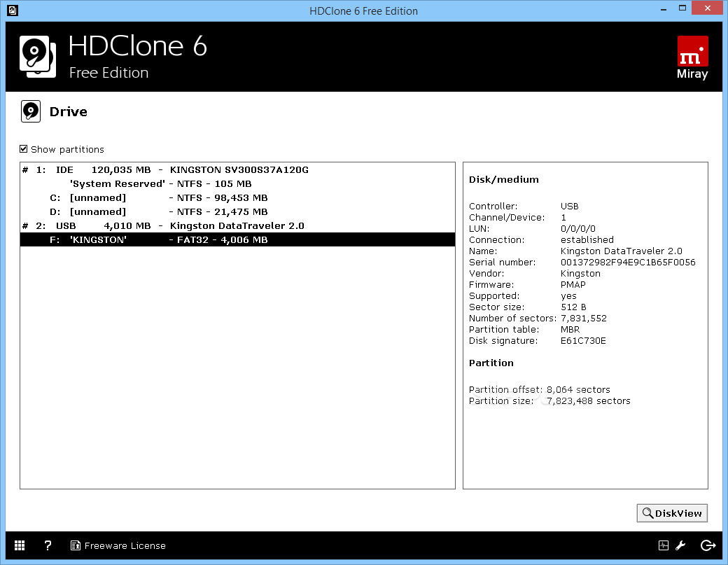Toggle the Show partitions checkbox
Image resolution: width=728 pixels, height=565 pixels.
point(24,149)
